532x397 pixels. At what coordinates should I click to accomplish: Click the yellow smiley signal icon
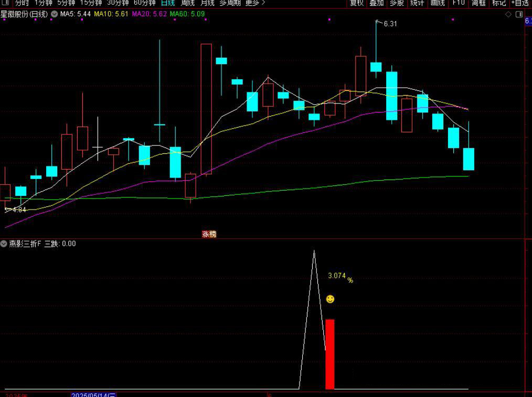click(330, 299)
